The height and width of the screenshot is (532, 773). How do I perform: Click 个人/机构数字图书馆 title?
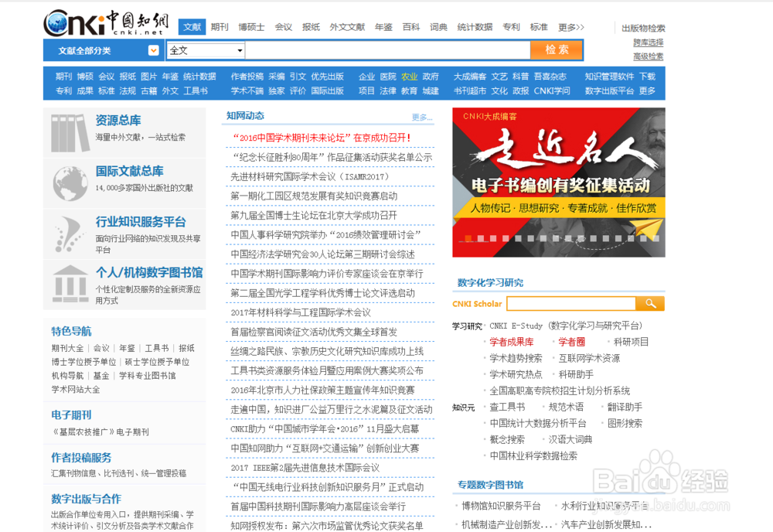coord(149,272)
